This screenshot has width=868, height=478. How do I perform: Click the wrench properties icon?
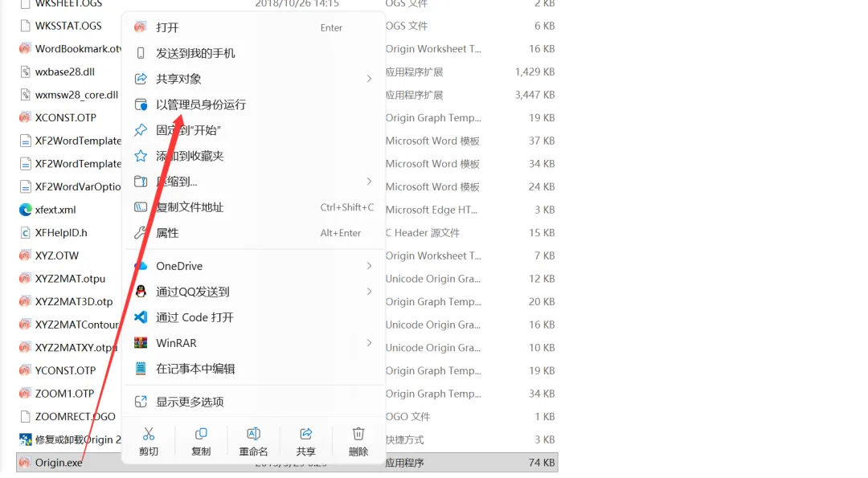pyautogui.click(x=141, y=233)
